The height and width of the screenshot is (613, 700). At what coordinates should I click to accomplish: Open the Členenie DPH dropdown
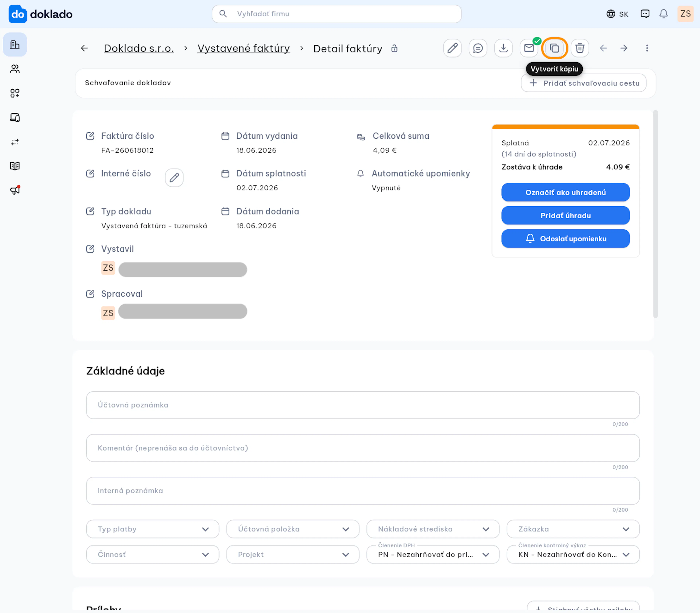click(x=433, y=554)
